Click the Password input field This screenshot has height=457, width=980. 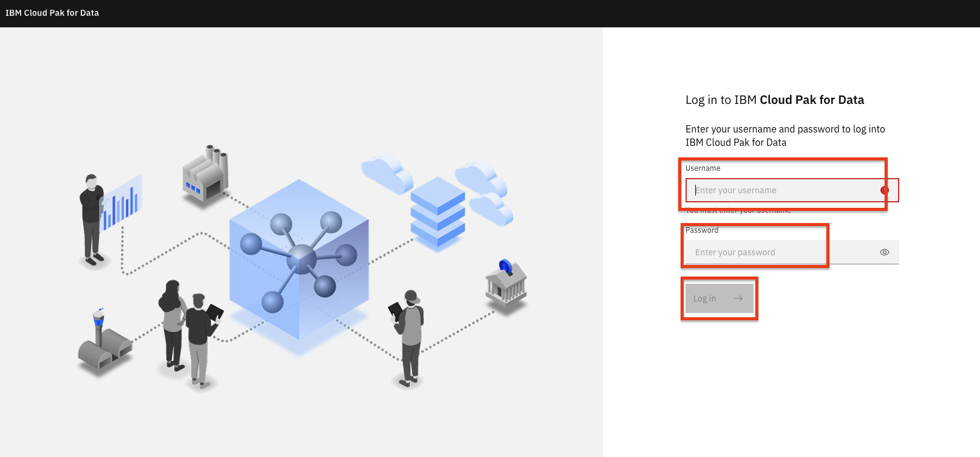click(x=792, y=252)
